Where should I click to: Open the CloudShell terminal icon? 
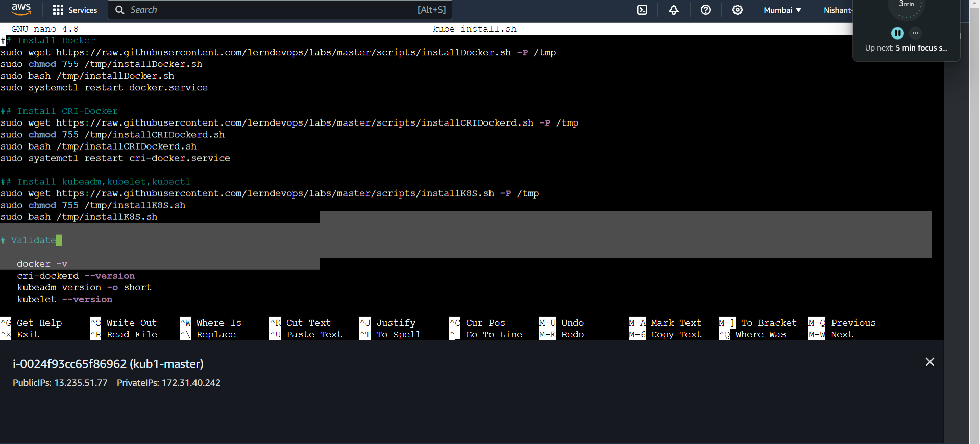(642, 10)
